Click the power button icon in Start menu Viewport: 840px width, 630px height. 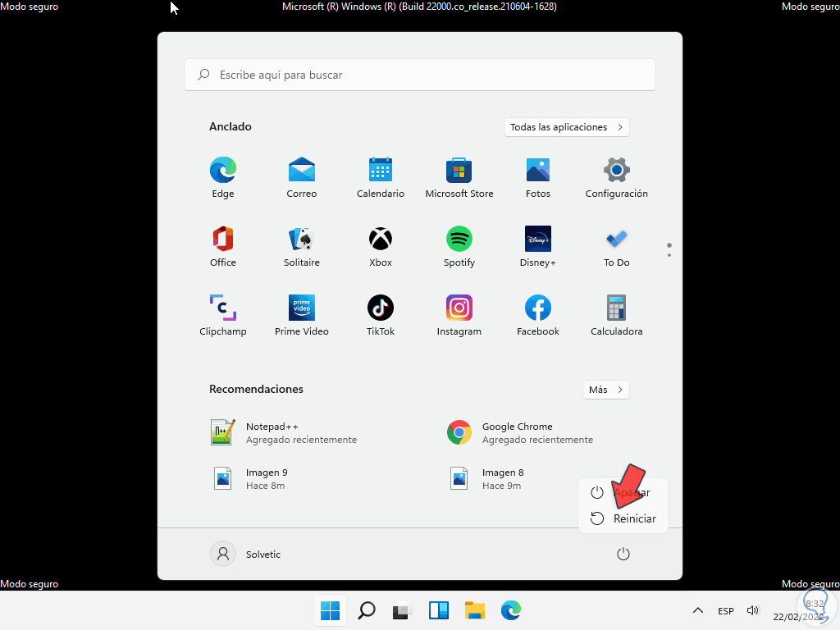[623, 554]
